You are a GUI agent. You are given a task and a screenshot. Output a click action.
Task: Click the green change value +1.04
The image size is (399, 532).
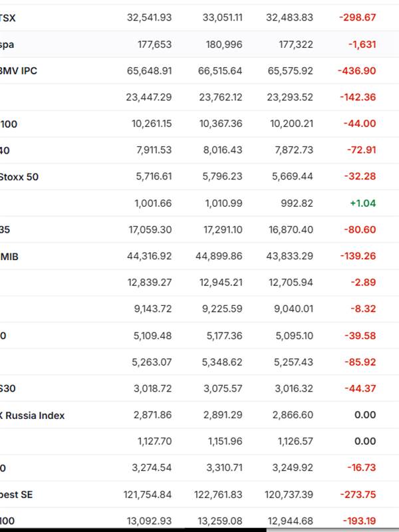pyautogui.click(x=363, y=203)
